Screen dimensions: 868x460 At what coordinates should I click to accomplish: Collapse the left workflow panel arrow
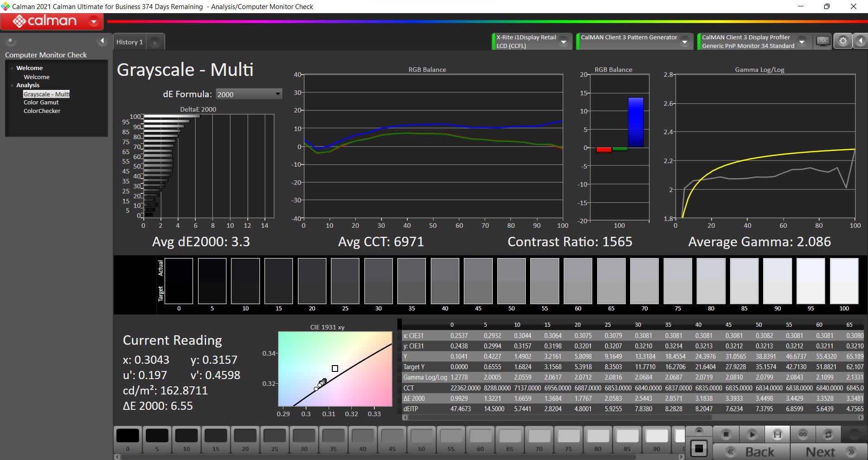[102, 41]
